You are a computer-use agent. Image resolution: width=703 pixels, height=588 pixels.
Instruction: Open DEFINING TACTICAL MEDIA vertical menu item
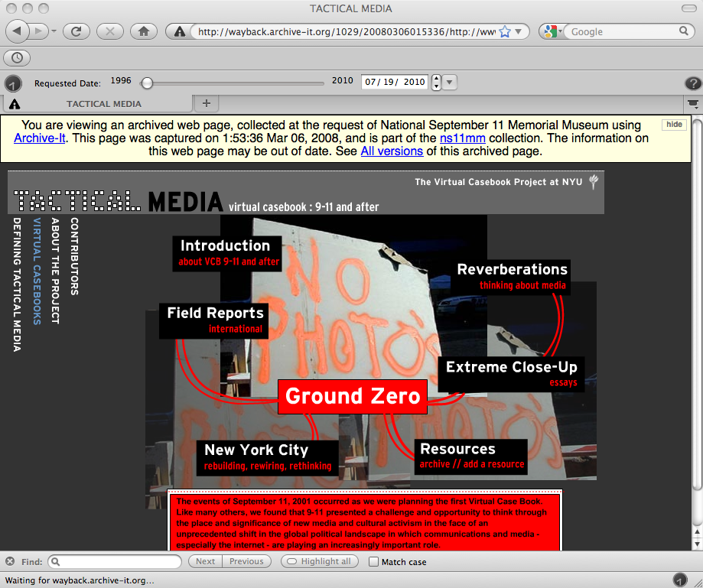point(17,284)
